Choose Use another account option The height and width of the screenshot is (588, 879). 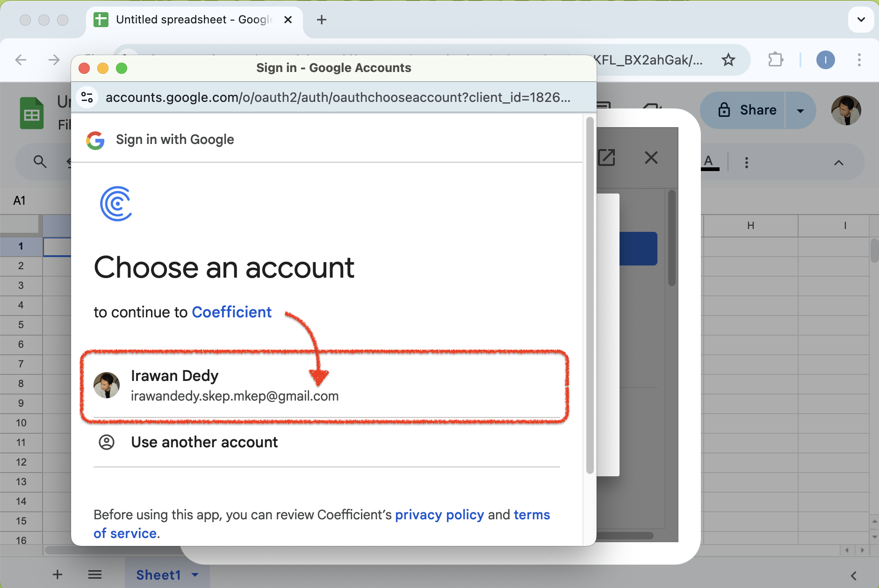[327, 442]
